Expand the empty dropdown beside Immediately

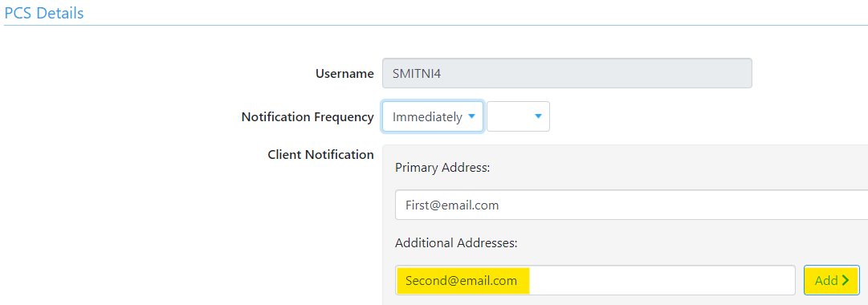click(x=518, y=116)
